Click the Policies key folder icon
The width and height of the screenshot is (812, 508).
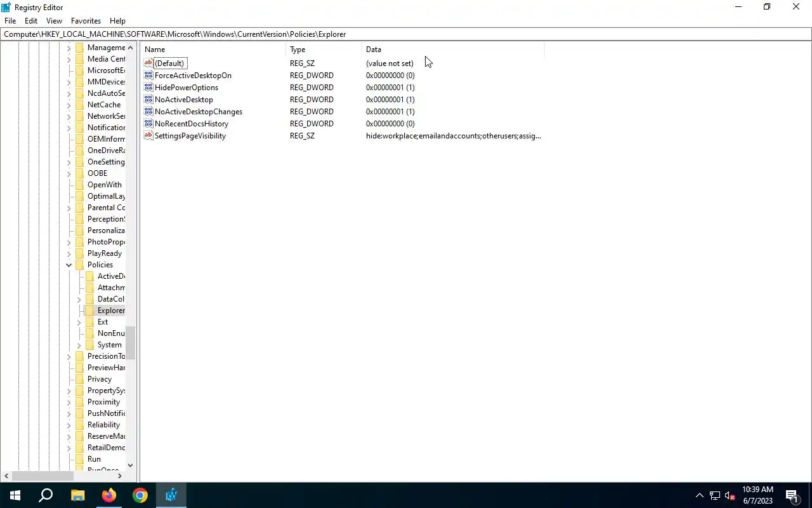tap(79, 265)
